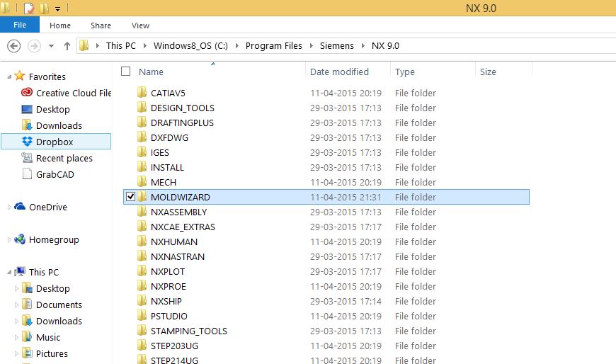616x364 pixels.
Task: Navigate to Program Files in address bar
Action: [x=274, y=45]
